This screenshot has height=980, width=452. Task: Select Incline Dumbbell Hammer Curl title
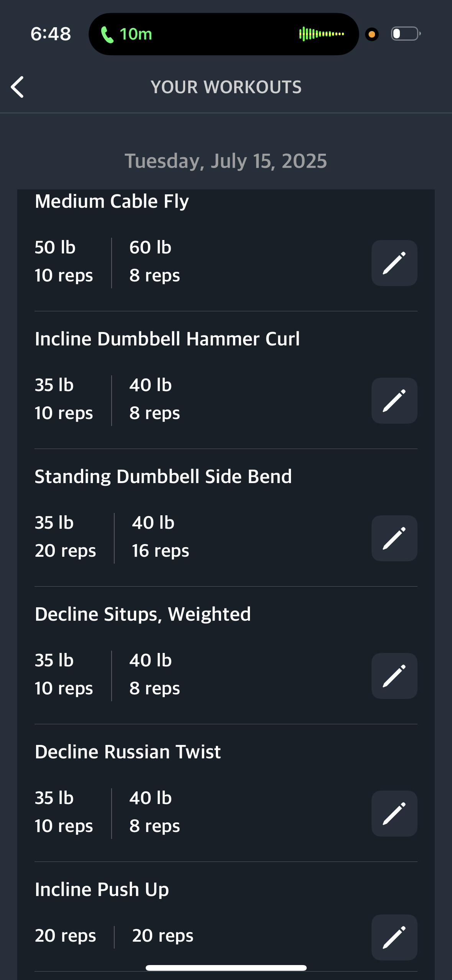coord(167,339)
